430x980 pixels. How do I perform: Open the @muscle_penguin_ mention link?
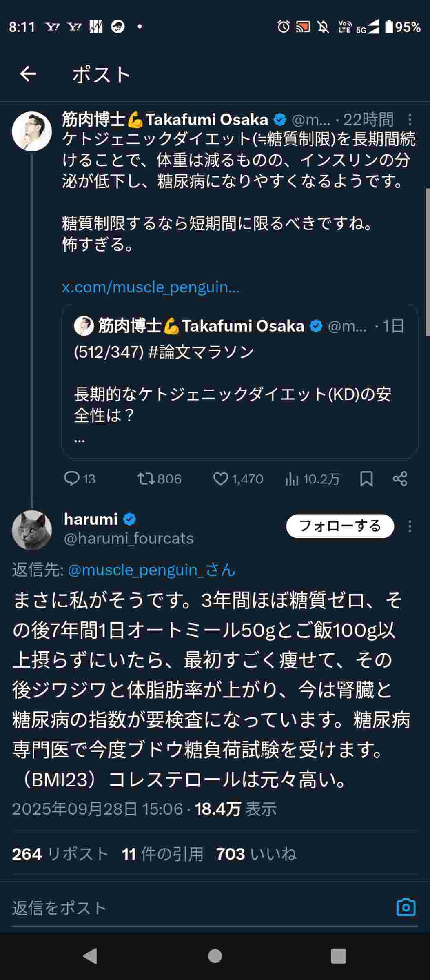click(x=151, y=570)
